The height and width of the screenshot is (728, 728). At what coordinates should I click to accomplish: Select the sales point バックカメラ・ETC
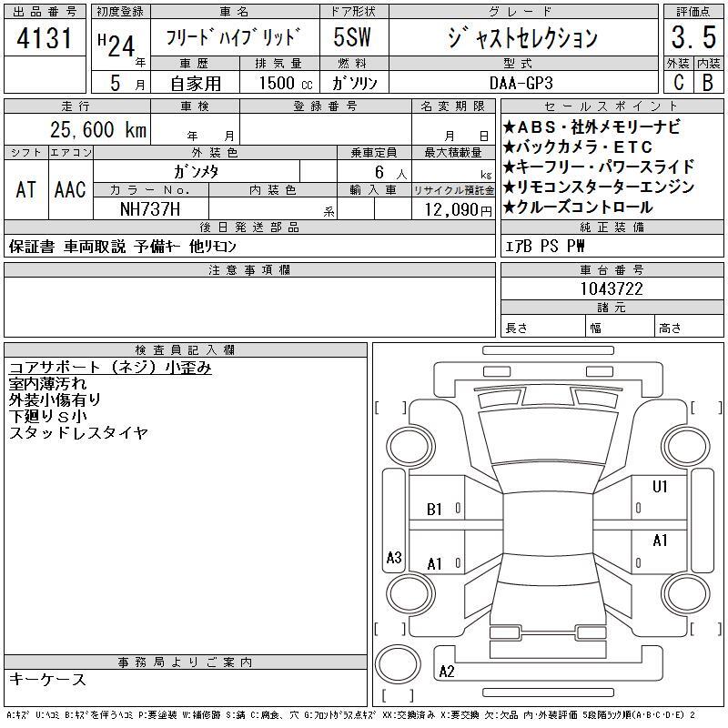tap(578, 147)
